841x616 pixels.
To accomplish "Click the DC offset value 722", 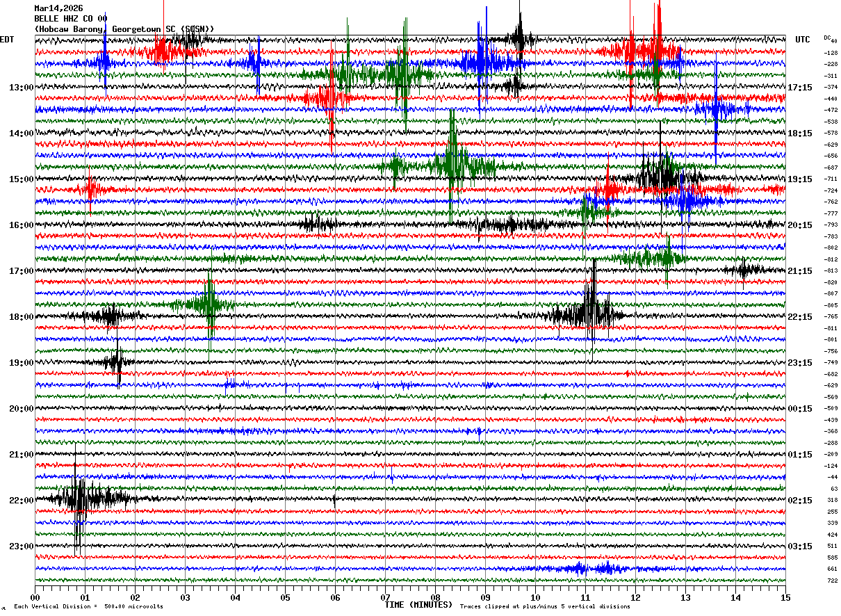I will click(x=832, y=581).
